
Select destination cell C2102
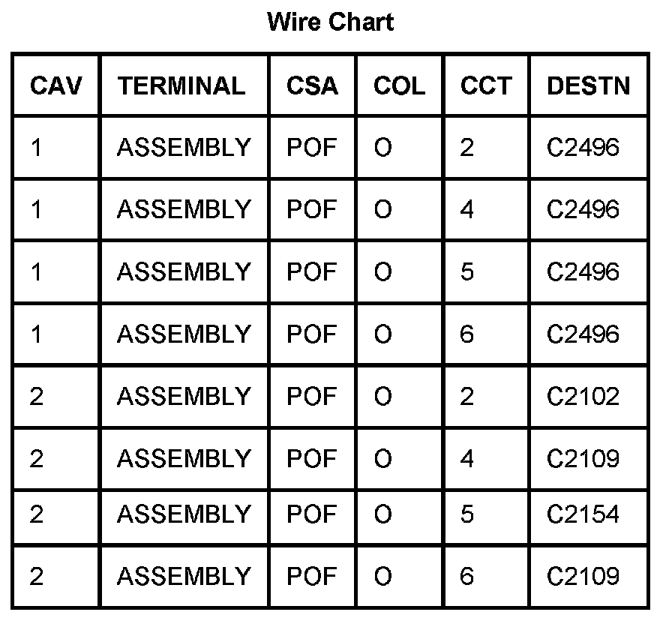(583, 396)
